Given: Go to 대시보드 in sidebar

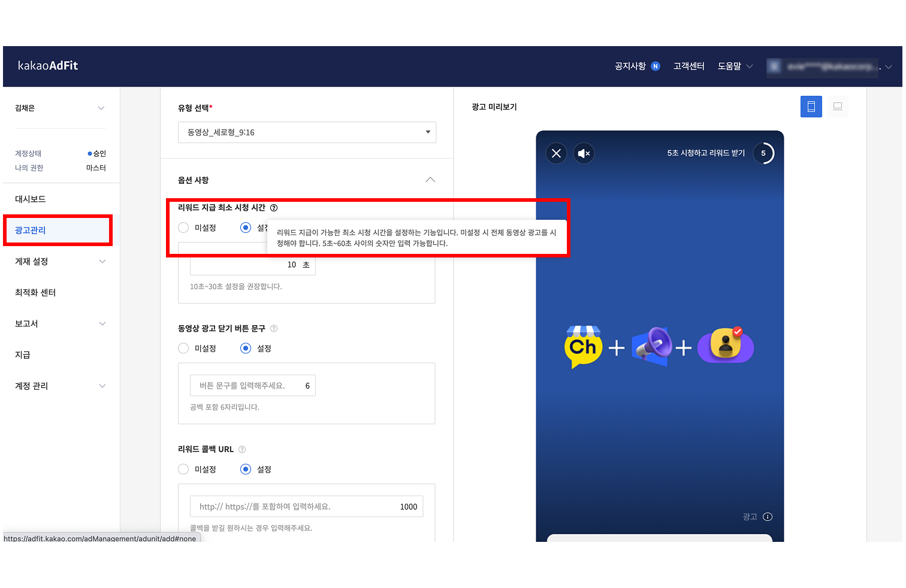Looking at the screenshot, I should pos(30,199).
